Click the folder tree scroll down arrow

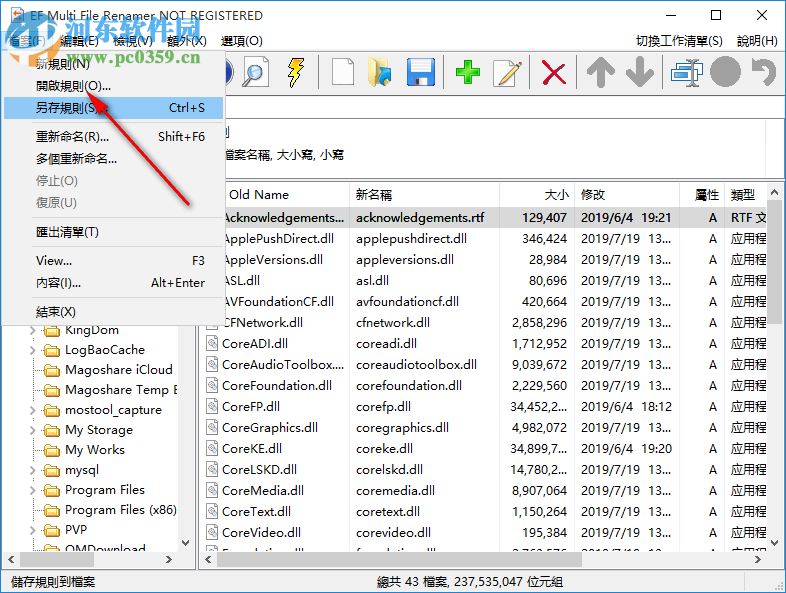click(185, 543)
